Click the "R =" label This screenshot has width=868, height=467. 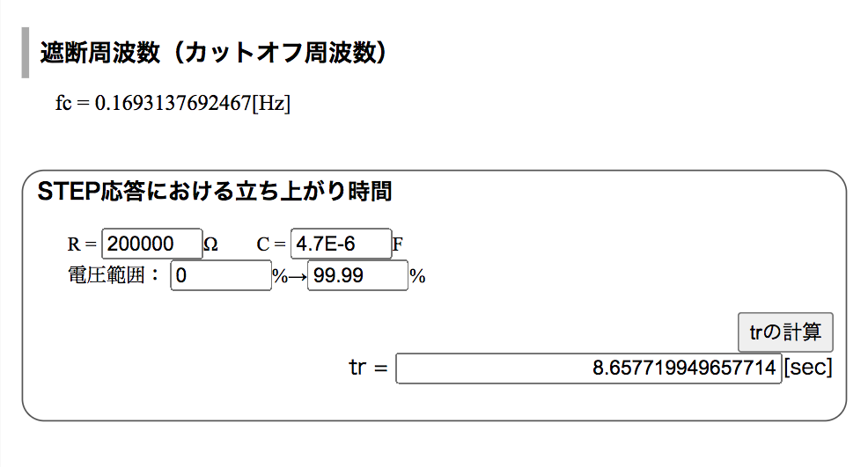click(x=82, y=244)
